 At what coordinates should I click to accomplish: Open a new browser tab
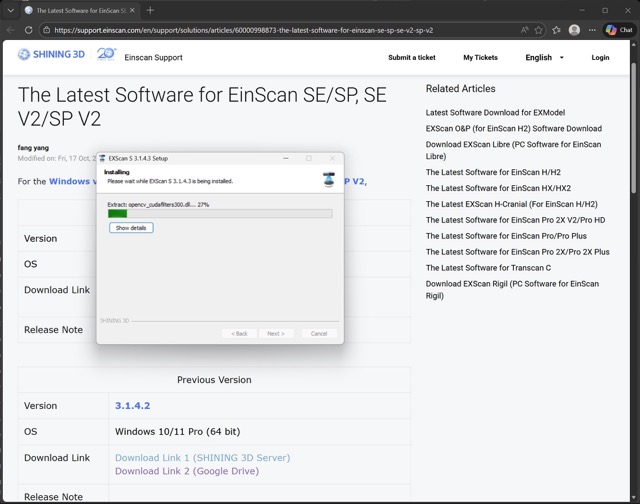[x=150, y=10]
